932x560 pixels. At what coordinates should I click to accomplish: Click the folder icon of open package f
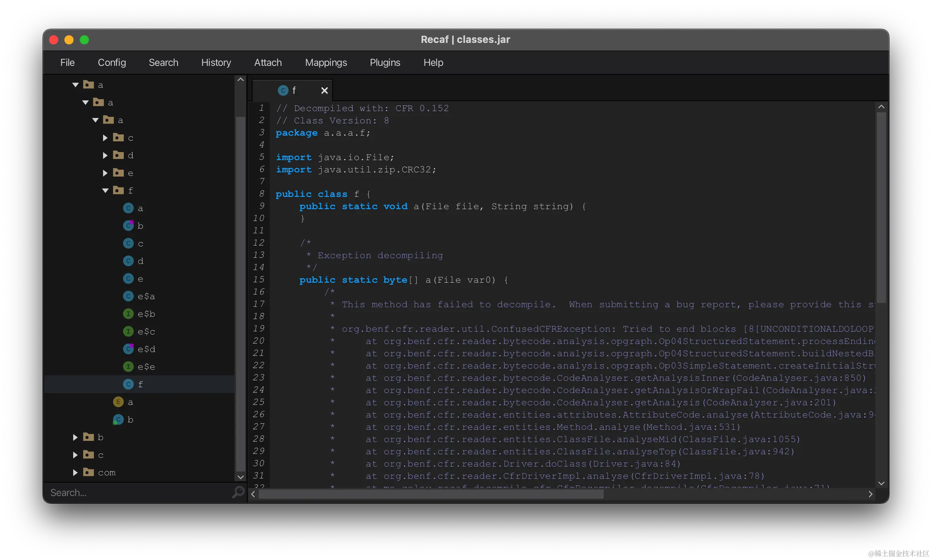[x=118, y=190]
